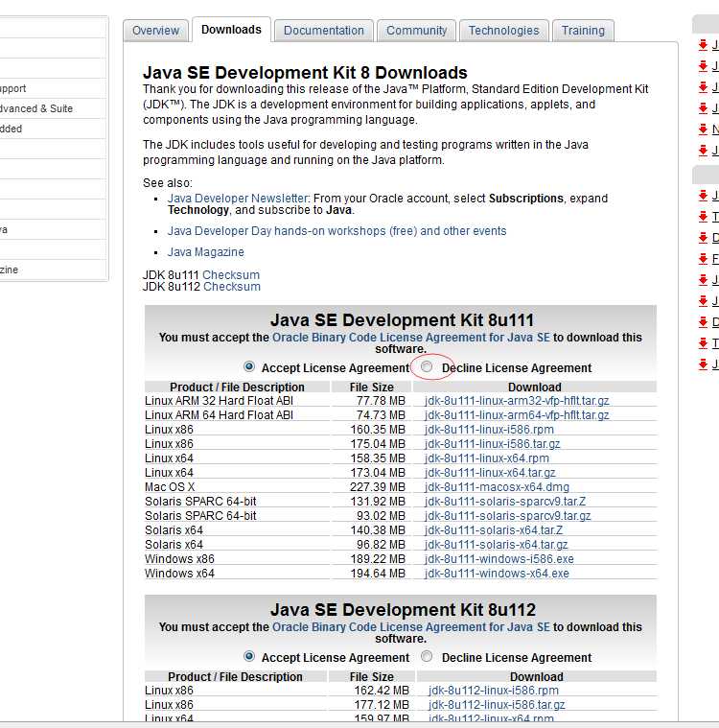Screen dimensions: 719x728
Task: Click 'File Size' header in 8u111 table
Action: 371,387
